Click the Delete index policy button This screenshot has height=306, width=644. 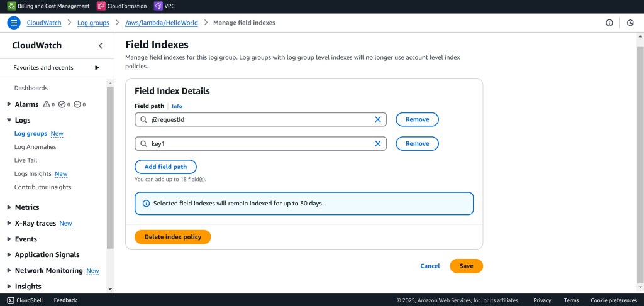pyautogui.click(x=172, y=237)
